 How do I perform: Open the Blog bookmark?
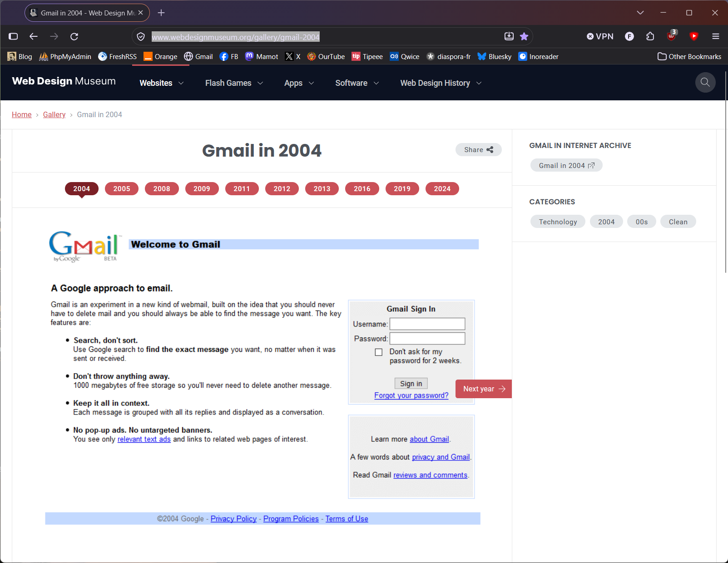20,57
